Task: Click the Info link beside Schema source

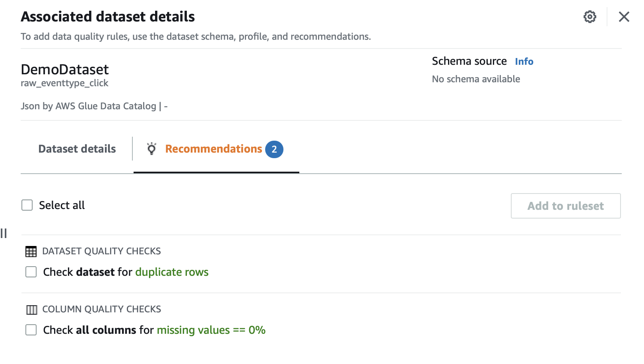Action: point(524,62)
